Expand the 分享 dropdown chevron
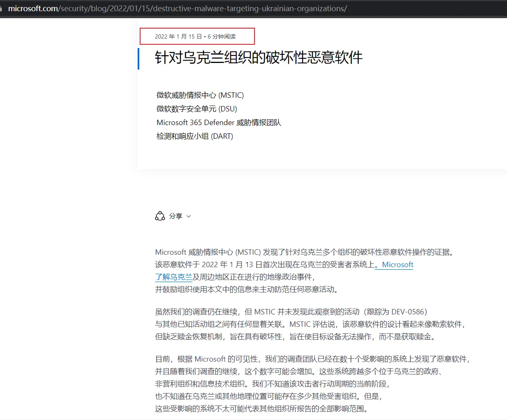The image size is (507, 420). pyautogui.click(x=189, y=216)
